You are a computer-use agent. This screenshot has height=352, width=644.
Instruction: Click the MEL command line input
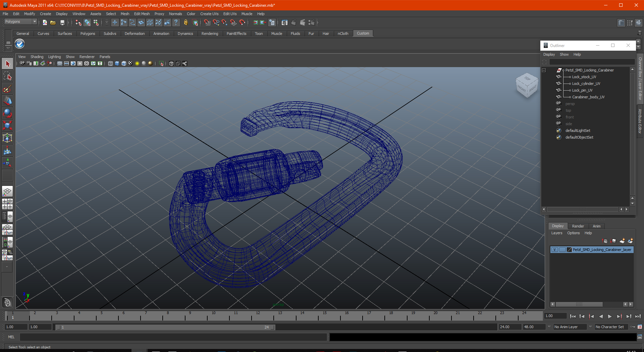click(173, 337)
